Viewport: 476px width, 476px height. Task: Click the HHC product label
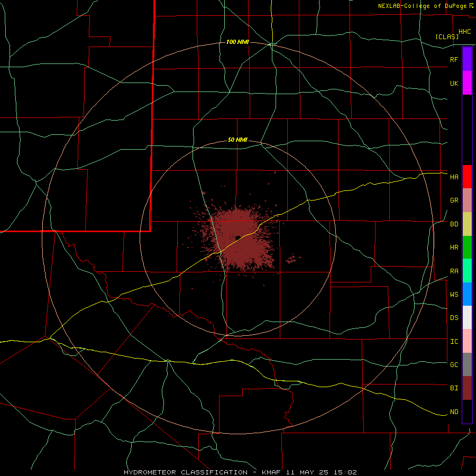(464, 32)
